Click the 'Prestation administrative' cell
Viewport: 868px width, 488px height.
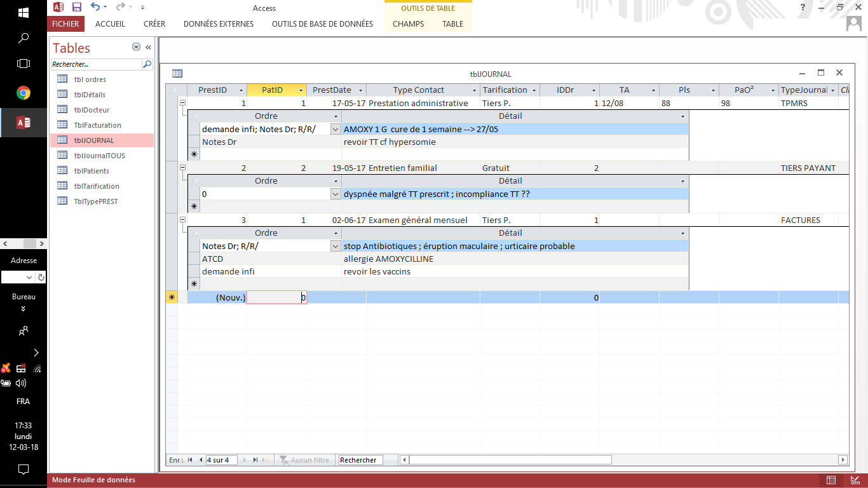pos(423,103)
